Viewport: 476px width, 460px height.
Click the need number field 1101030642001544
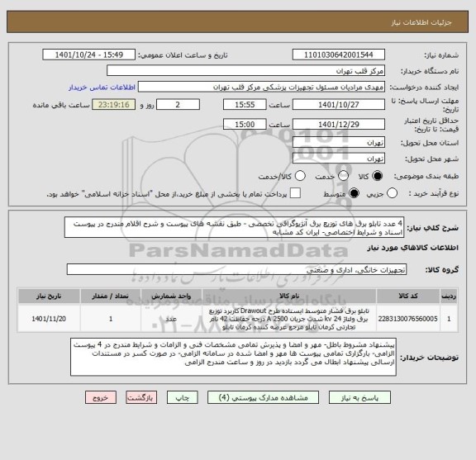pos(339,55)
